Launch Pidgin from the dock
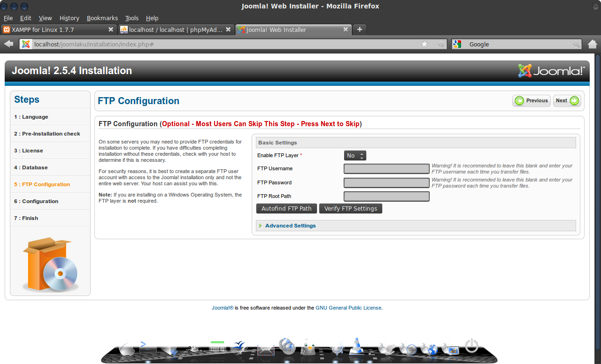 click(x=308, y=347)
